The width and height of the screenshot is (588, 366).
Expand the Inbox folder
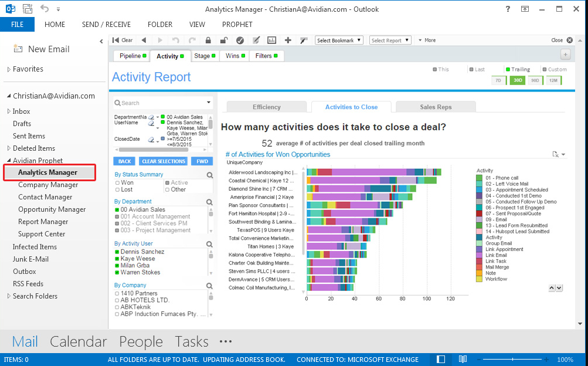click(x=9, y=111)
